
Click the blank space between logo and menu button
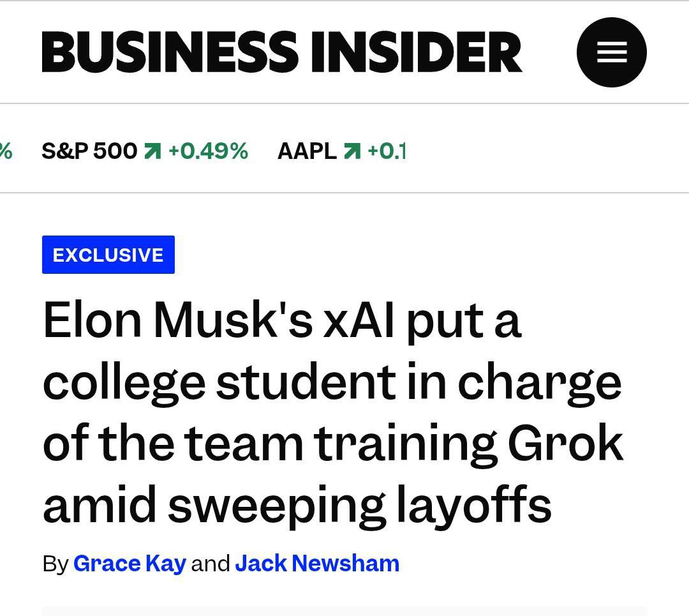pyautogui.click(x=549, y=52)
